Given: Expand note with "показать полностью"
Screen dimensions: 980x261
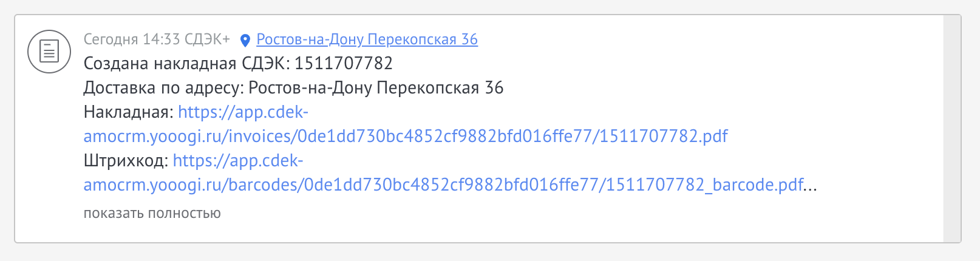Looking at the screenshot, I should click(152, 214).
